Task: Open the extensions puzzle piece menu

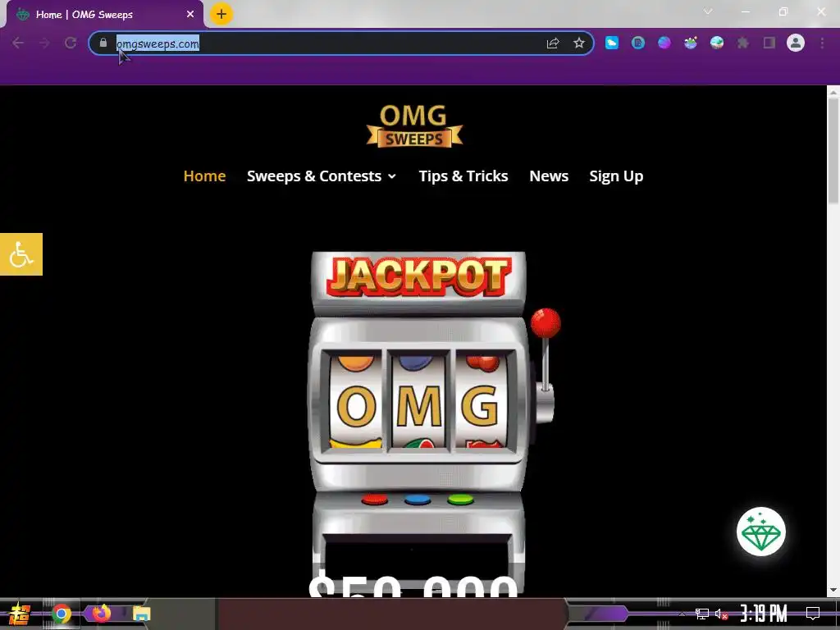Action: pyautogui.click(x=743, y=43)
